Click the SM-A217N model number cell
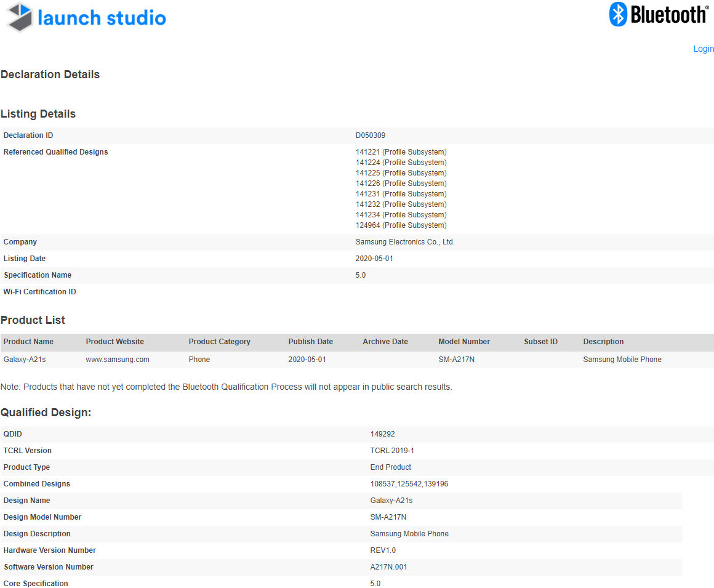 click(456, 360)
